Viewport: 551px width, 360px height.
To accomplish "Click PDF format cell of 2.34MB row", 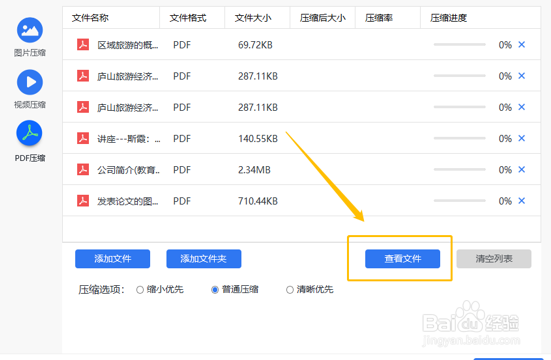I will (182, 170).
